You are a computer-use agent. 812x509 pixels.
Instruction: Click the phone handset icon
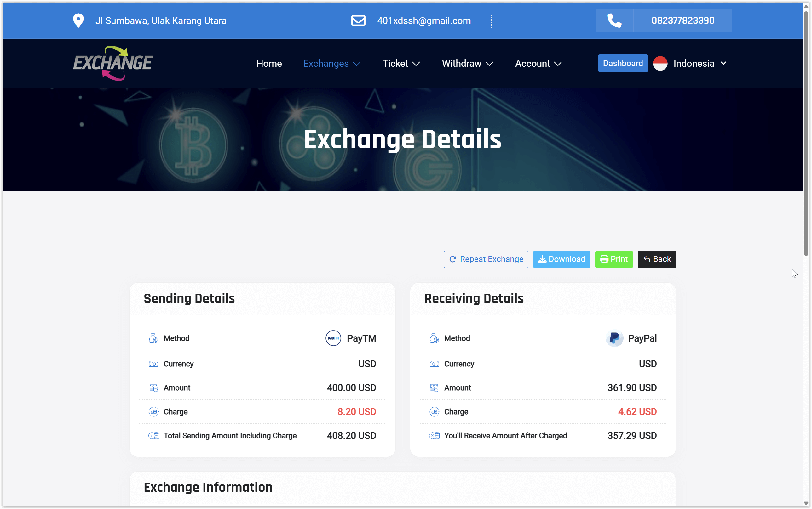(614, 20)
